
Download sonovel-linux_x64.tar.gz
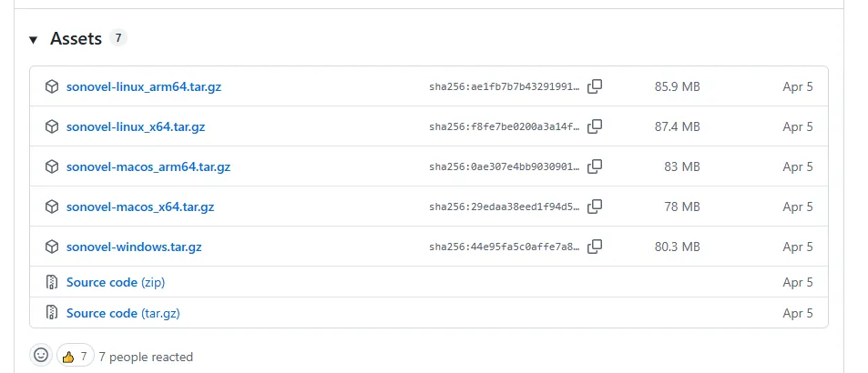click(x=136, y=126)
